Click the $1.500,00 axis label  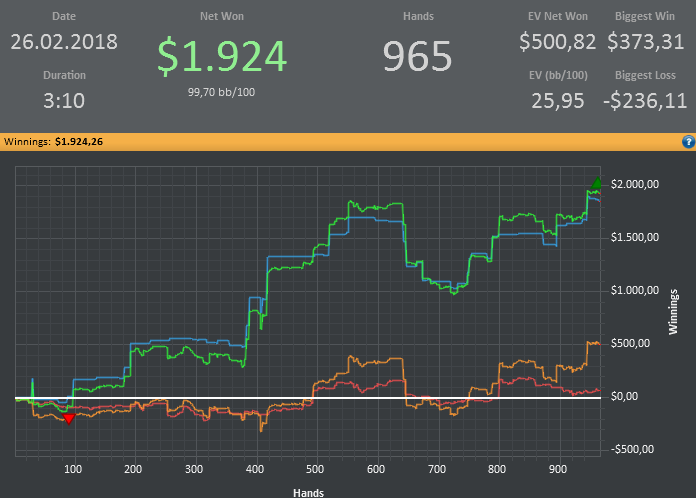[635, 237]
